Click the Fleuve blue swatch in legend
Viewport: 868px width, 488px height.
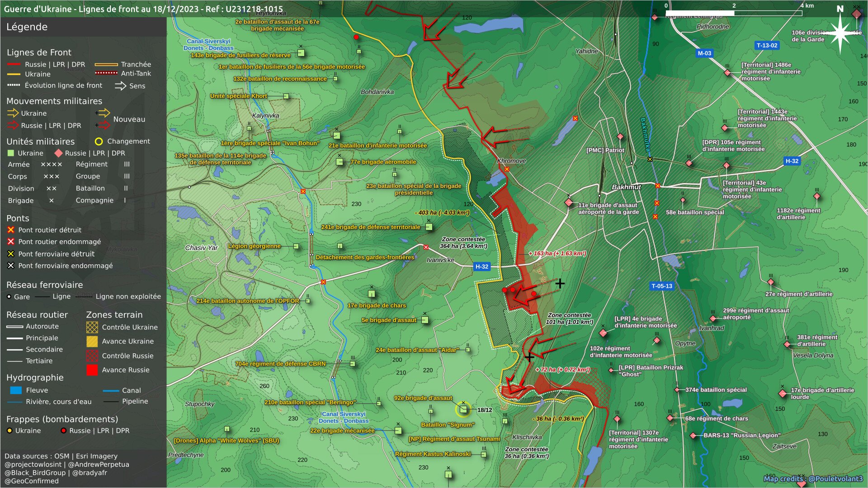click(16, 390)
